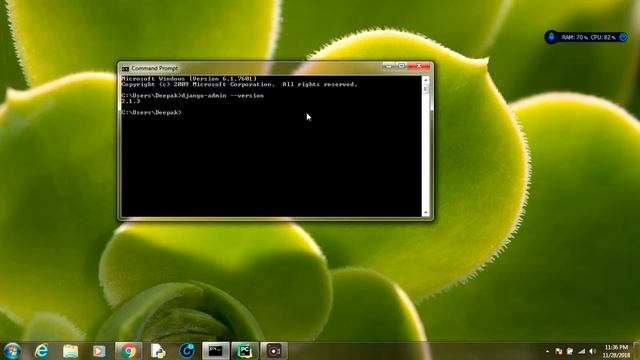Click the Command Prompt title bar system icon
The height and width of the screenshot is (360, 640).
(x=125, y=69)
